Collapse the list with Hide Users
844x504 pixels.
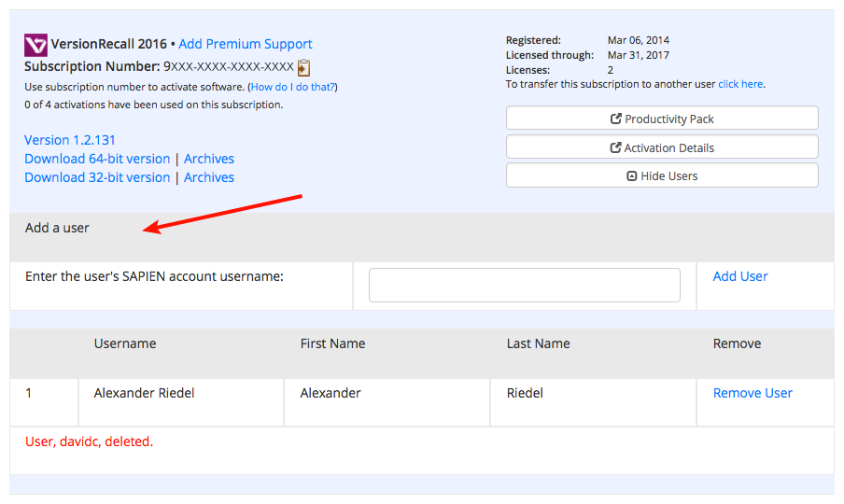tap(662, 175)
